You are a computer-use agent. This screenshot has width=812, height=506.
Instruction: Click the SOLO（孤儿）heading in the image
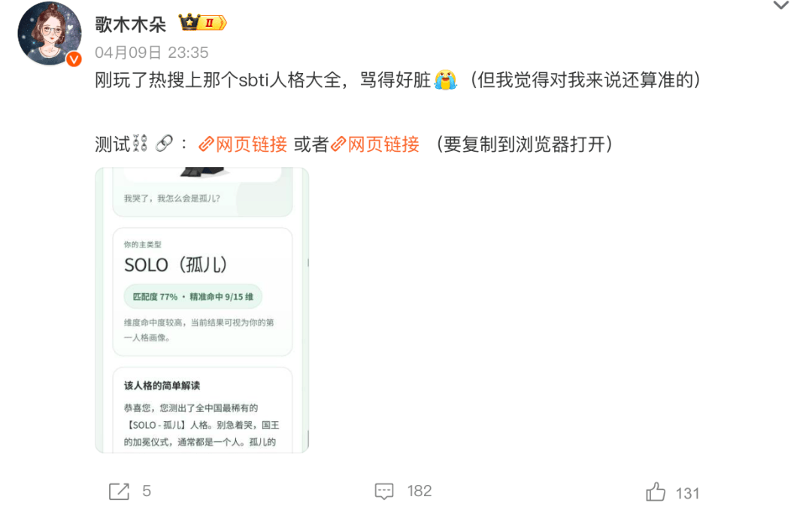coord(175,265)
